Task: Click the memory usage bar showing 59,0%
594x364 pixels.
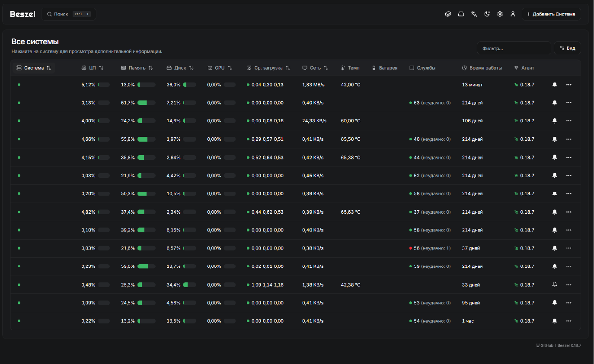Action: (x=146, y=266)
